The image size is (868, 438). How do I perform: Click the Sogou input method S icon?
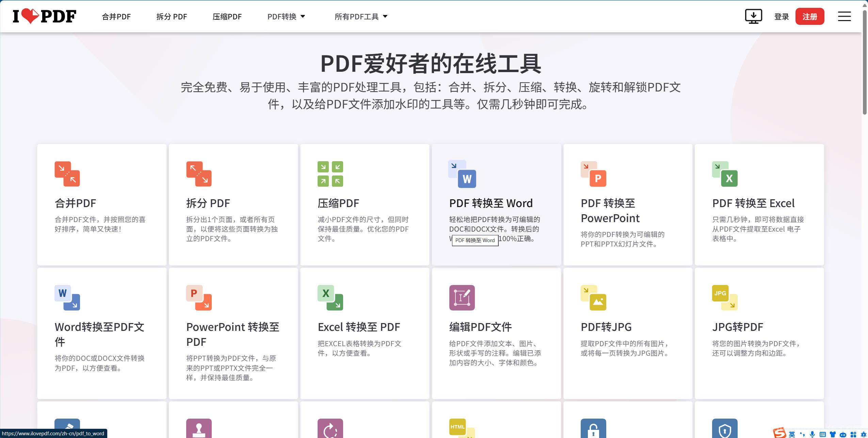click(779, 433)
